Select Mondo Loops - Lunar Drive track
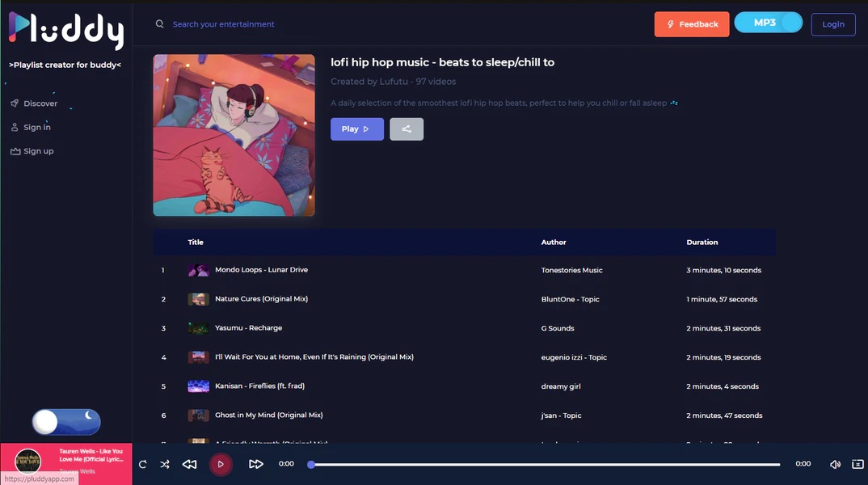The image size is (868, 485). point(261,270)
